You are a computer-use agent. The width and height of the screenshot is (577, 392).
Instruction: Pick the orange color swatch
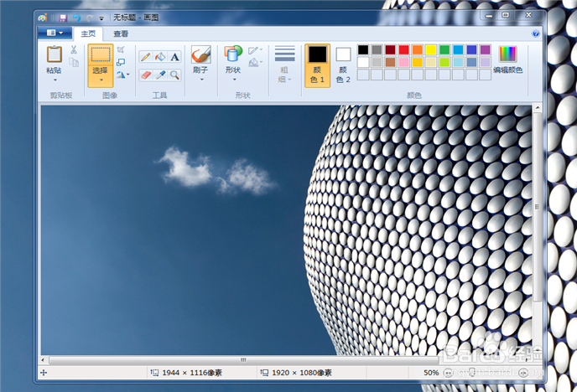click(418, 49)
